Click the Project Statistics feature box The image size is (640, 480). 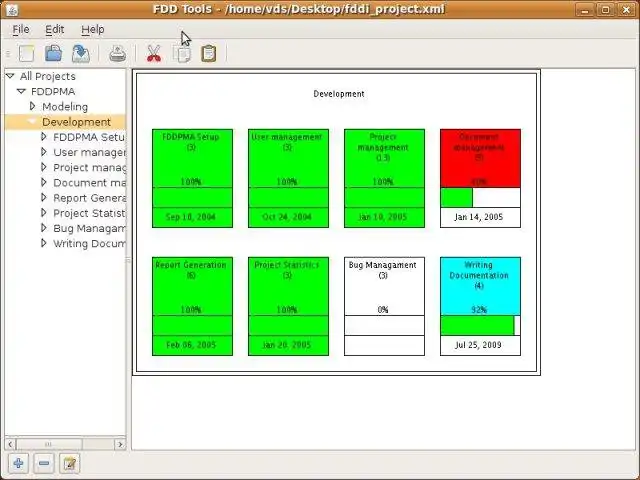click(288, 306)
